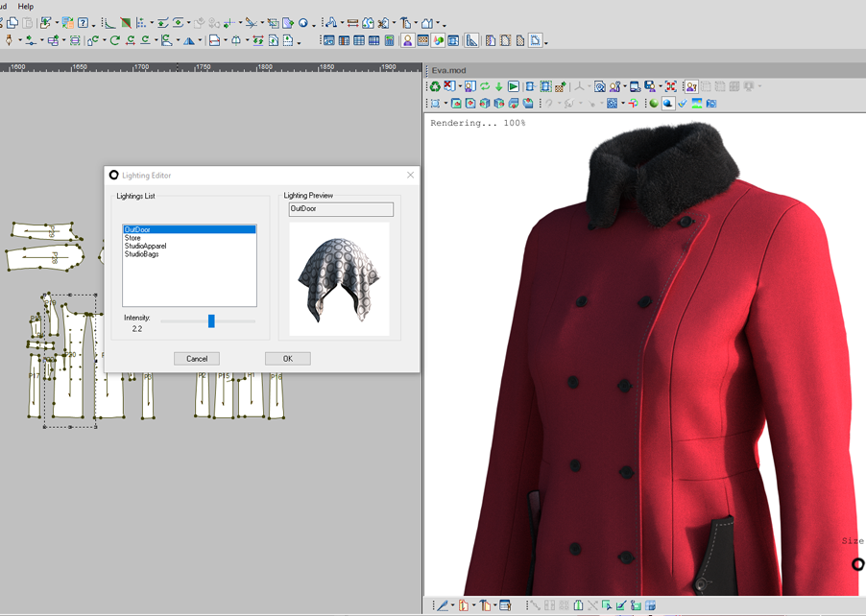This screenshot has height=616, width=866.
Task: Open the Help menu
Action: [x=25, y=6]
